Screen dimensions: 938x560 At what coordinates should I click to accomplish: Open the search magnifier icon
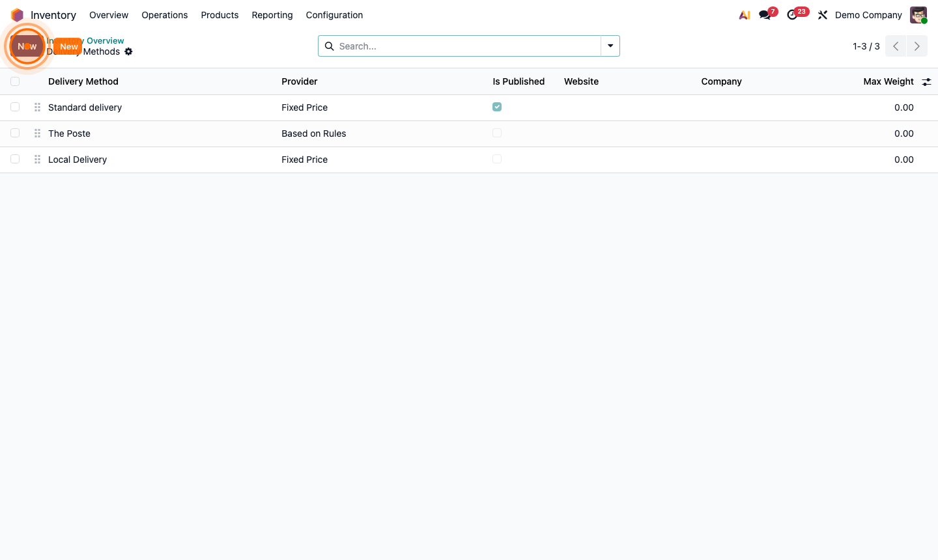[x=329, y=46]
